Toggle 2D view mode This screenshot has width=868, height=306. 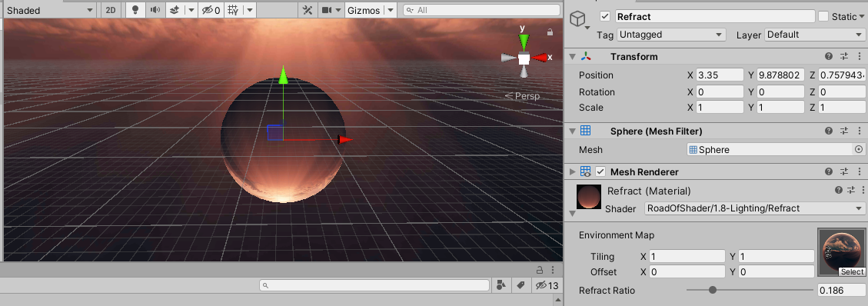pos(111,10)
